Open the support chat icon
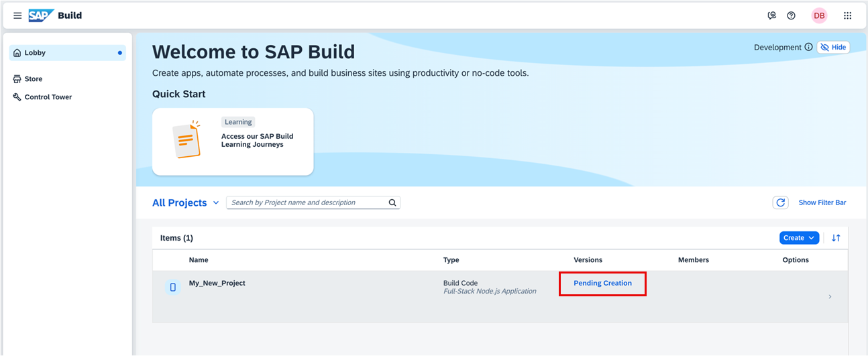Image resolution: width=868 pixels, height=362 pixels. pos(771,15)
